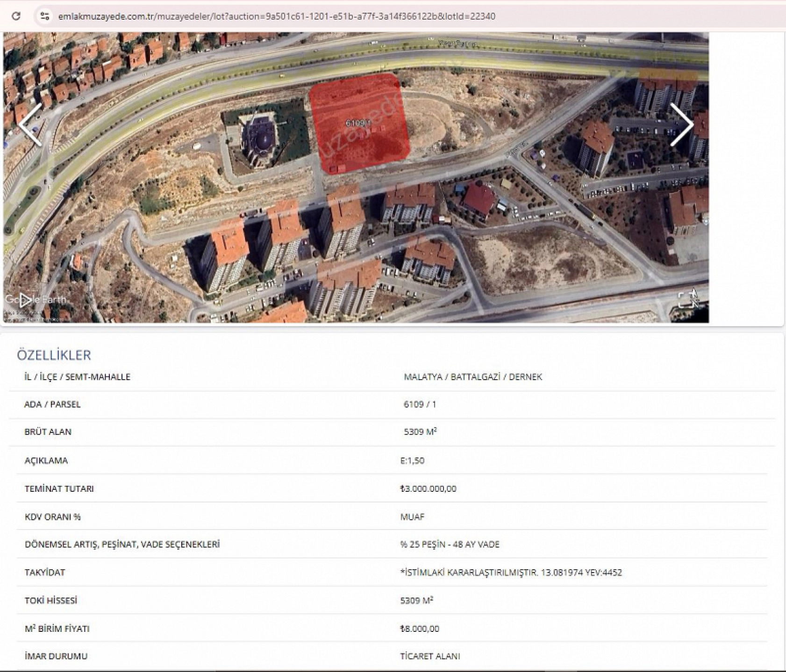The image size is (786, 672).
Task: Click the KDV ORANI MUAF value
Action: pos(412,517)
